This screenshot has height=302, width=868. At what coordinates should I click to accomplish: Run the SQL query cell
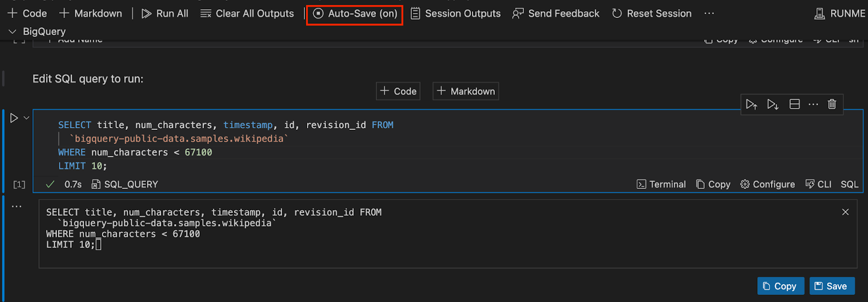(14, 118)
